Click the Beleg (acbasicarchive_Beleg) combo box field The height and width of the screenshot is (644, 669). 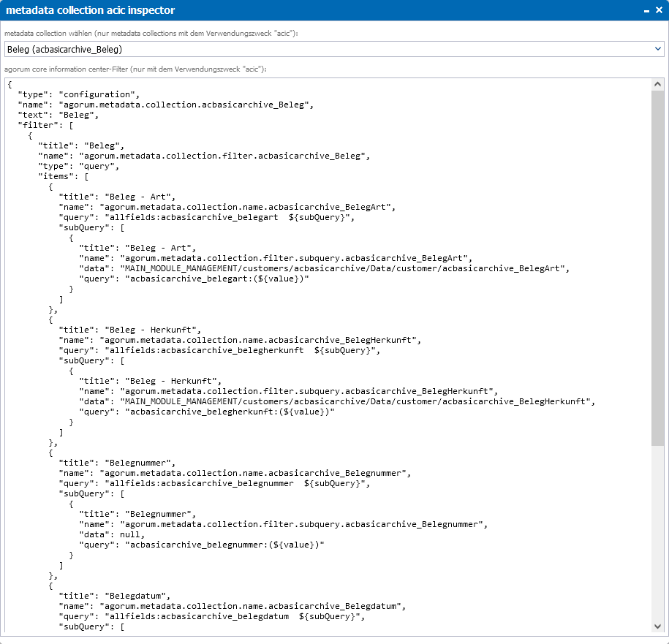[334, 49]
